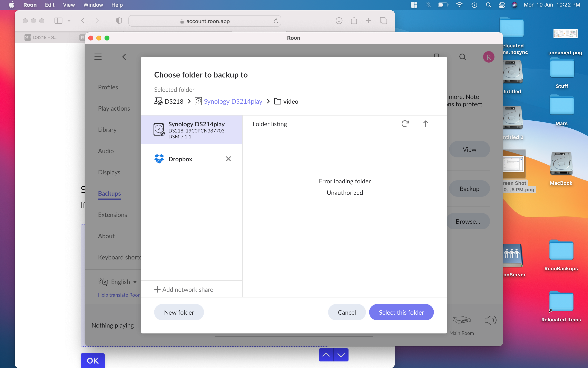The height and width of the screenshot is (368, 588).
Task: Select unnamed.png desktop file
Action: click(x=565, y=42)
